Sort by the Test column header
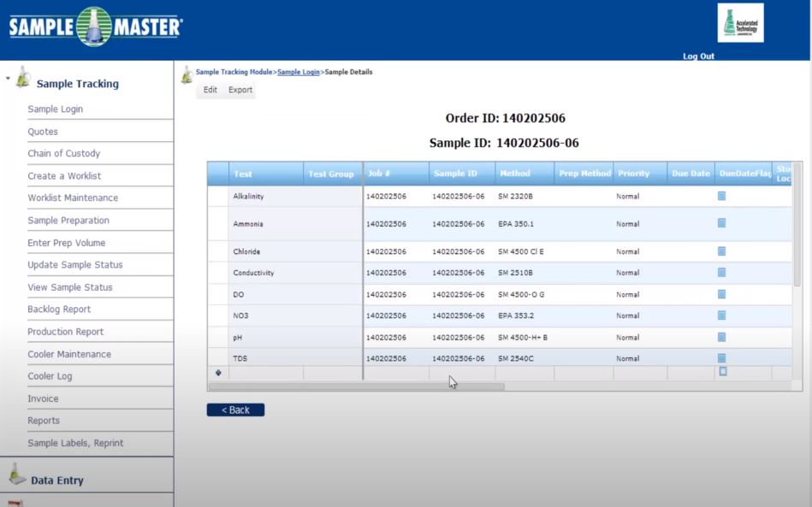 point(265,174)
